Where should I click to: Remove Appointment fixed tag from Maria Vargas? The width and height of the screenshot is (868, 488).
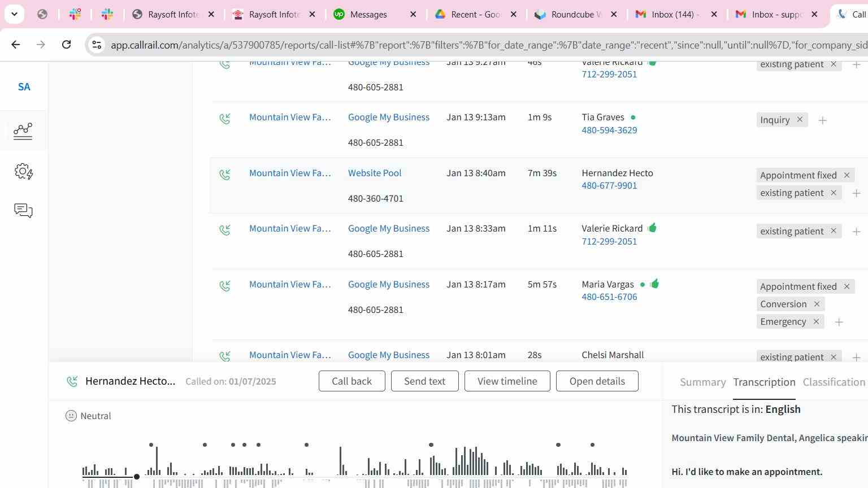coord(847,286)
